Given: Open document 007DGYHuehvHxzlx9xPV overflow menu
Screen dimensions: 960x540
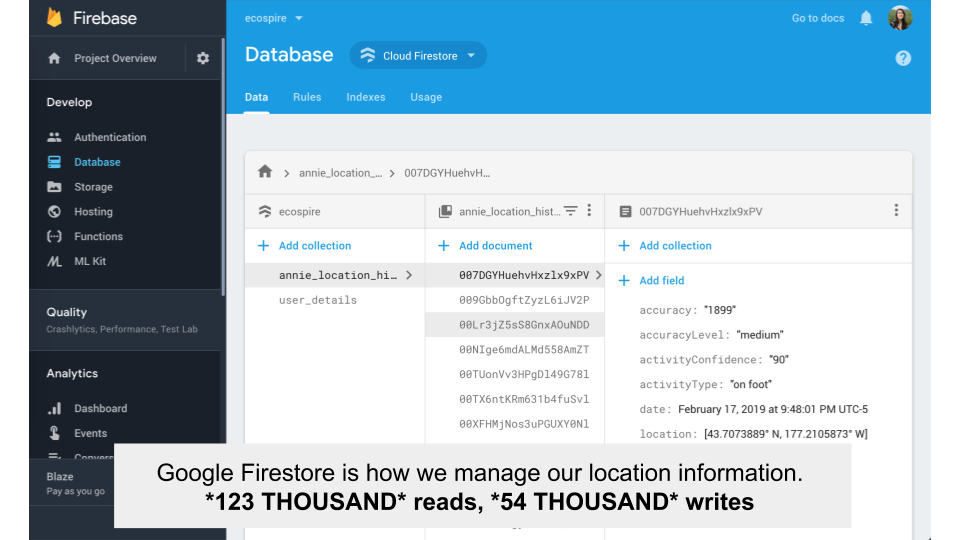Looking at the screenshot, I should coord(896,211).
